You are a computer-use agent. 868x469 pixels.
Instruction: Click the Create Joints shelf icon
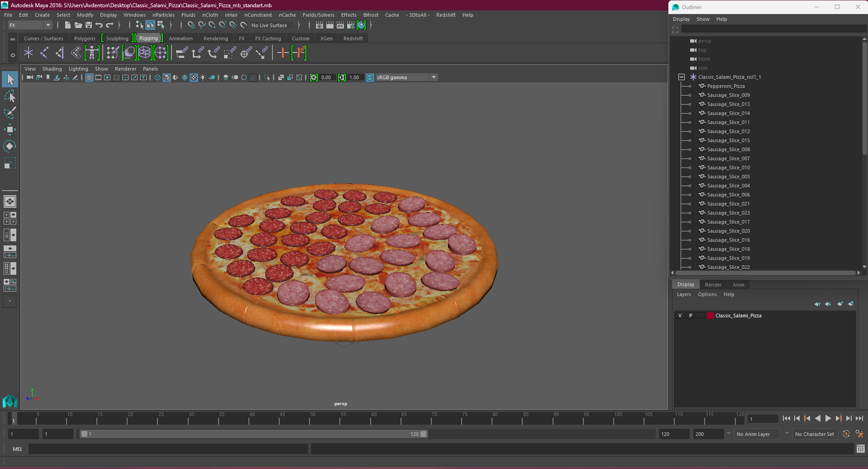tap(44, 53)
